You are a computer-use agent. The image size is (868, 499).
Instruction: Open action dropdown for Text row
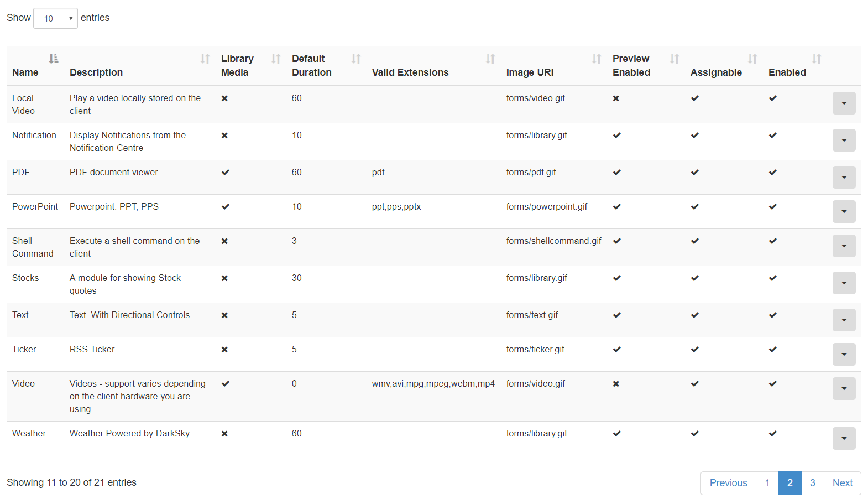click(x=844, y=320)
